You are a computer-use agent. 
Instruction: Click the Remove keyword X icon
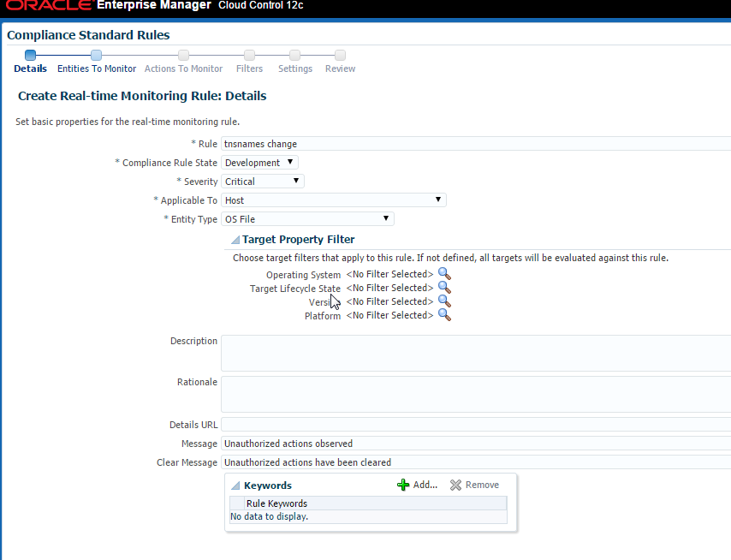tap(455, 485)
